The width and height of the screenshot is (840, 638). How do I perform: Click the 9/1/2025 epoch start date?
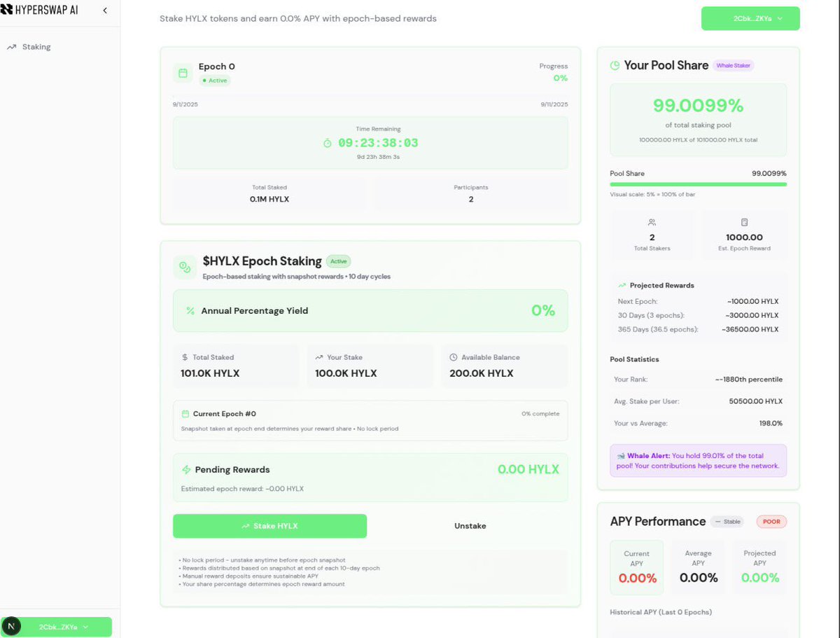pos(185,104)
